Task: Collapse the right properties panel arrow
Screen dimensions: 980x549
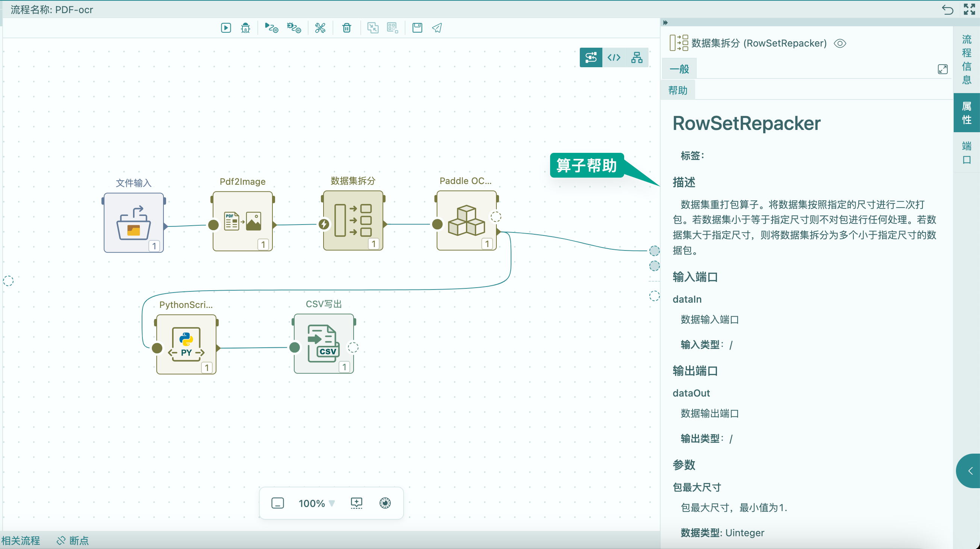Action: pos(665,23)
